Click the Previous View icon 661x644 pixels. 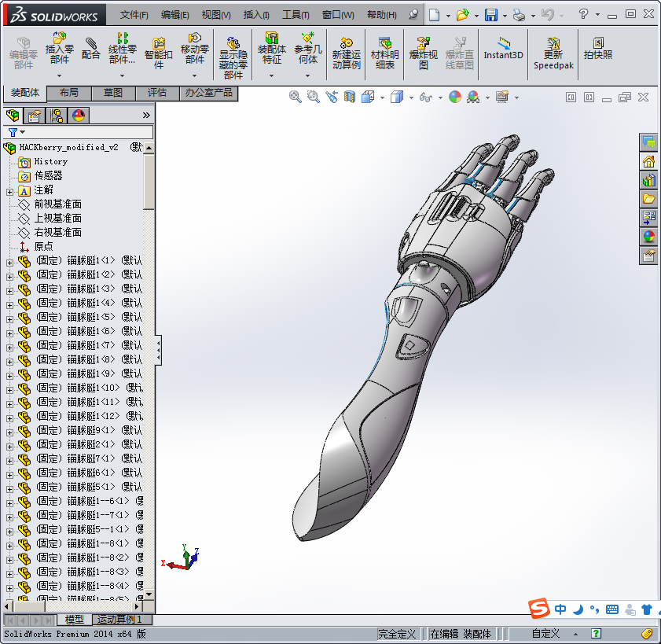pyautogui.click(x=332, y=97)
